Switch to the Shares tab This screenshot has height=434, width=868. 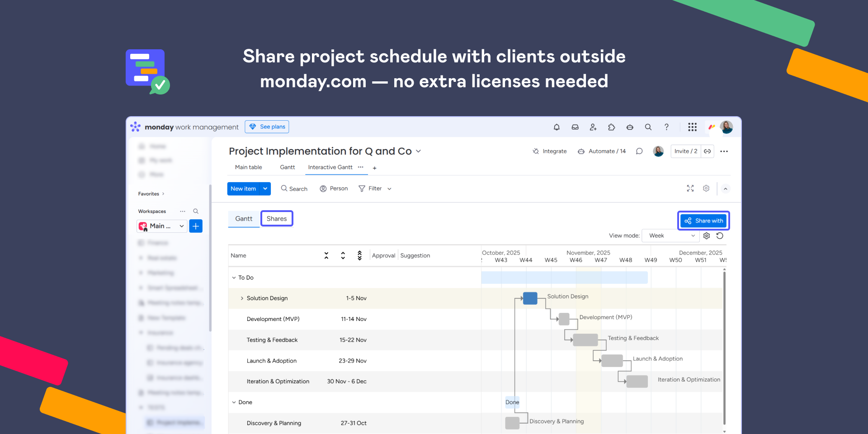(x=277, y=219)
